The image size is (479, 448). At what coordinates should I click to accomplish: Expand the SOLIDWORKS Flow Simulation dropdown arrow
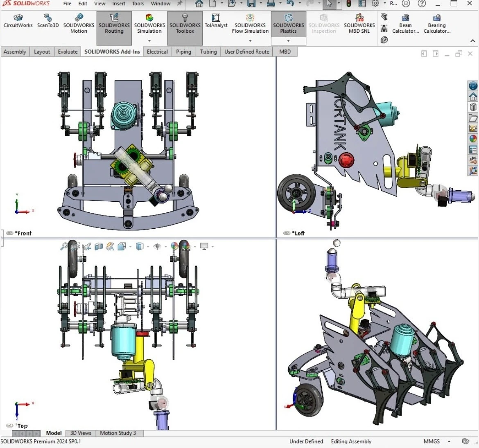click(250, 41)
